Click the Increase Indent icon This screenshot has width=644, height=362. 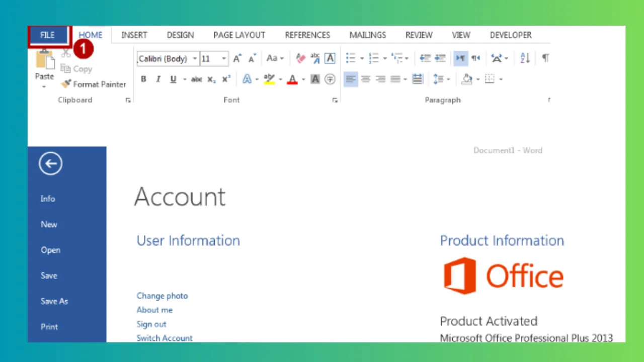440,58
